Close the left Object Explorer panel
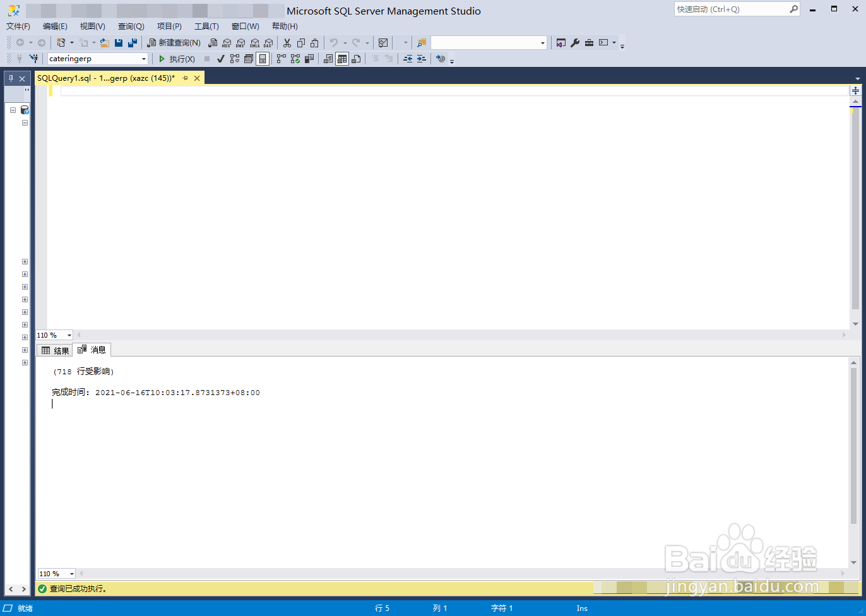 [x=22, y=78]
